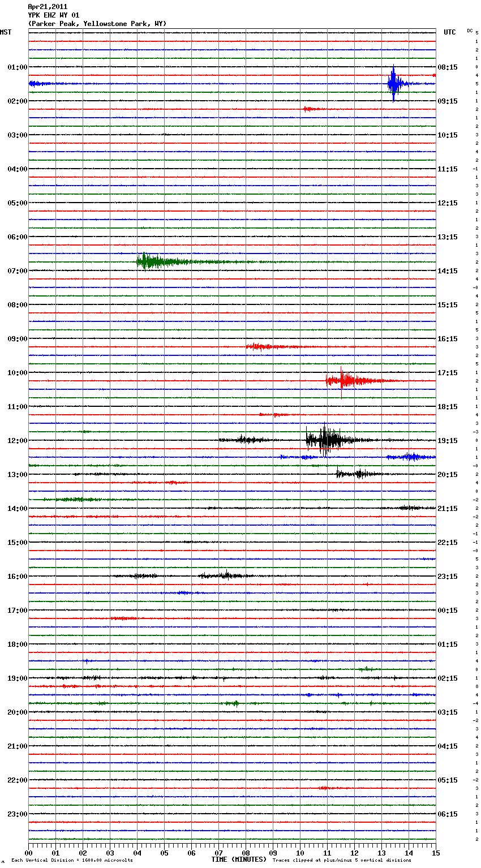
Task: Select the 23:00 MST time label
Action: coord(18,814)
